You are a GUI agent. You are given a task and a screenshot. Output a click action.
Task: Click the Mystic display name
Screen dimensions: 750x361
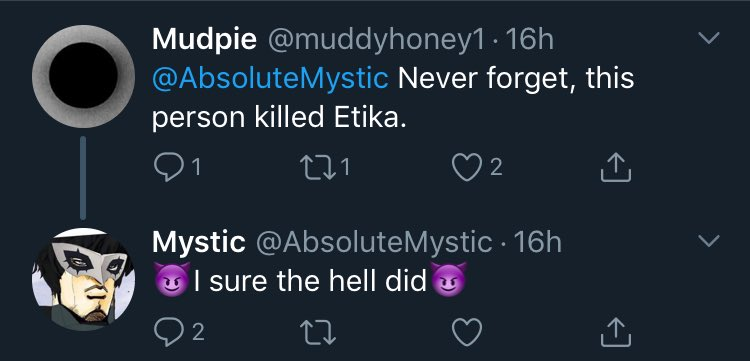tap(199, 243)
